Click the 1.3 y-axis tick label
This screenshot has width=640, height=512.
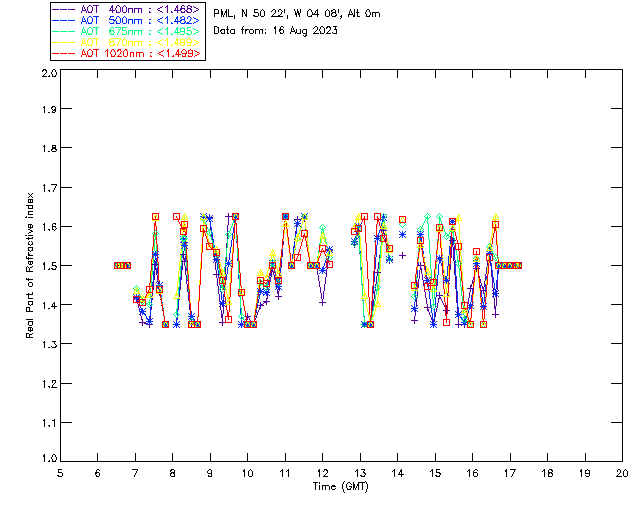pos(49,344)
